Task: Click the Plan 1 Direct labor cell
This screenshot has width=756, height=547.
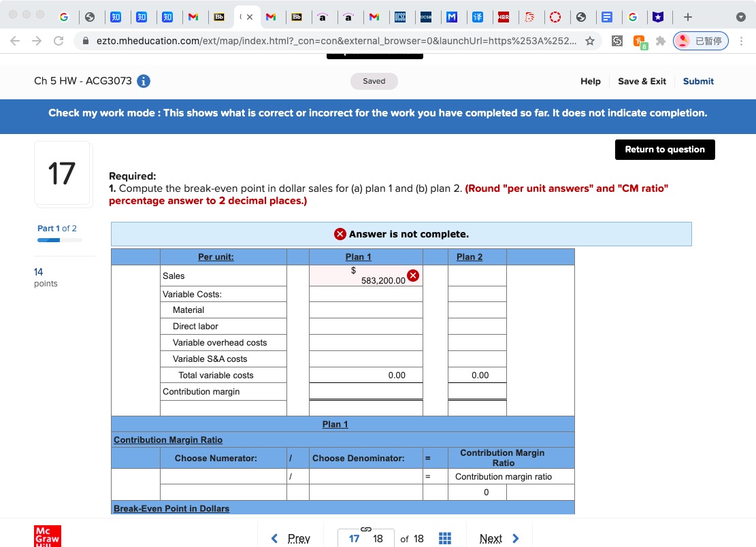Action: (366, 327)
